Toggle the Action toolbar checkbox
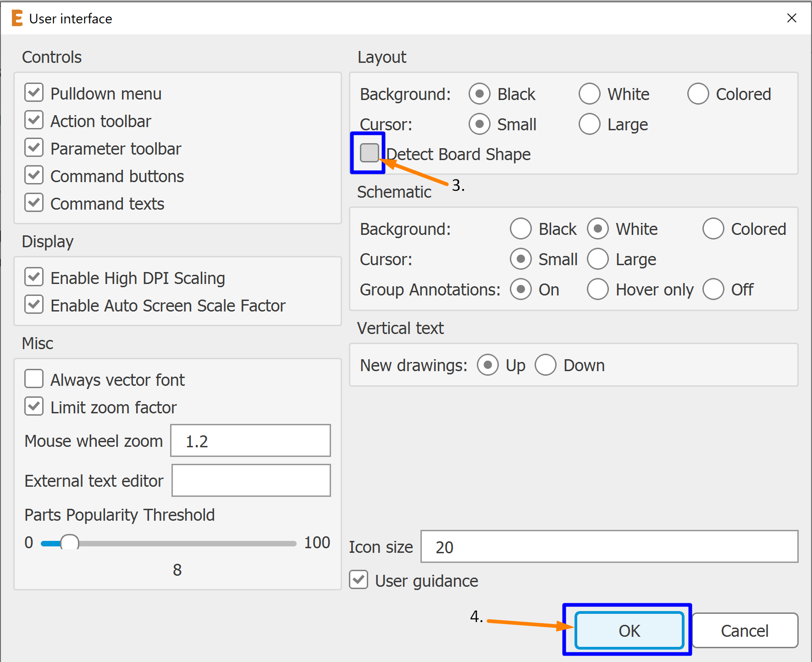The width and height of the screenshot is (812, 662). coord(34,120)
